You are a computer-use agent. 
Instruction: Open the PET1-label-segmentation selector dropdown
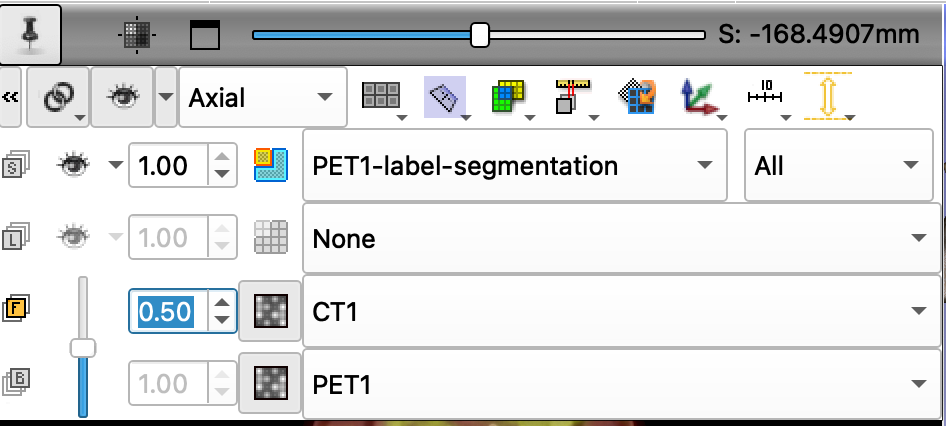point(515,165)
